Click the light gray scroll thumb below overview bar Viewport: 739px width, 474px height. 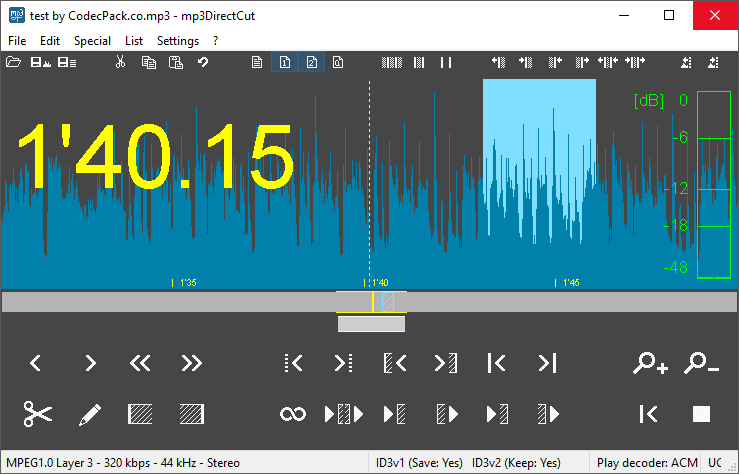371,324
